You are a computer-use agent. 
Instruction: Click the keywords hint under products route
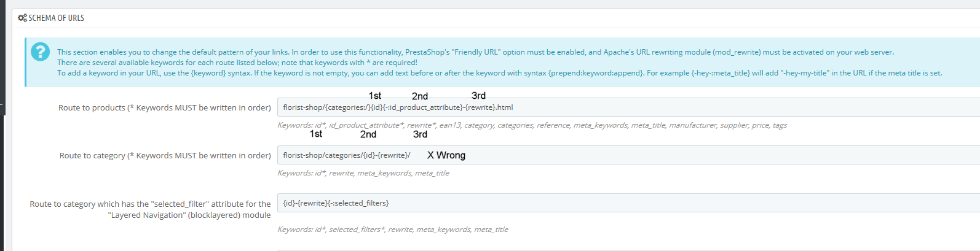pyautogui.click(x=532, y=125)
